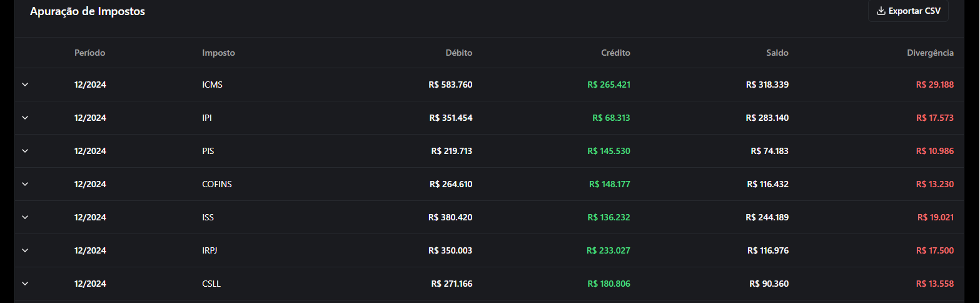This screenshot has height=303, width=980.
Task: Click the IRPJ credit value R$ 233.027
Action: (x=608, y=250)
